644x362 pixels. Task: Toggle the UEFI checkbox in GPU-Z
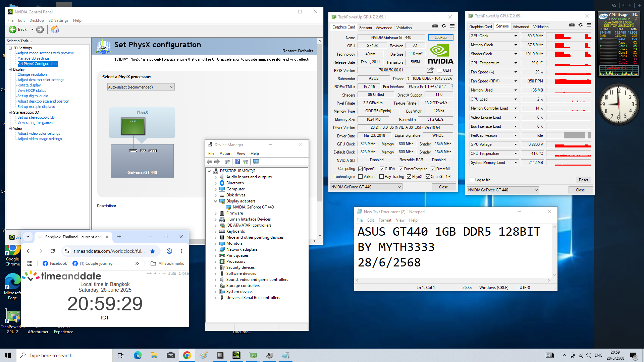[440, 70]
